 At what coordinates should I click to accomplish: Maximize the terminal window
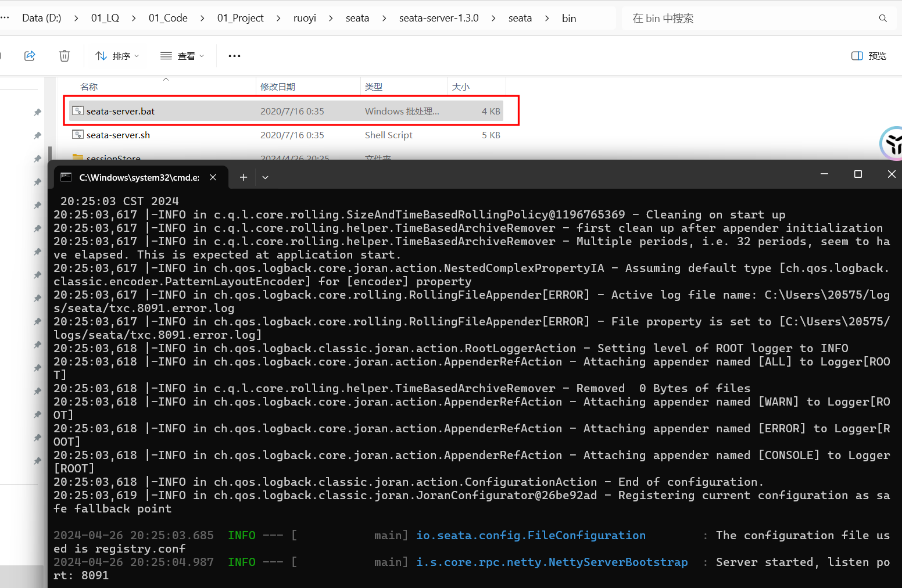click(858, 174)
